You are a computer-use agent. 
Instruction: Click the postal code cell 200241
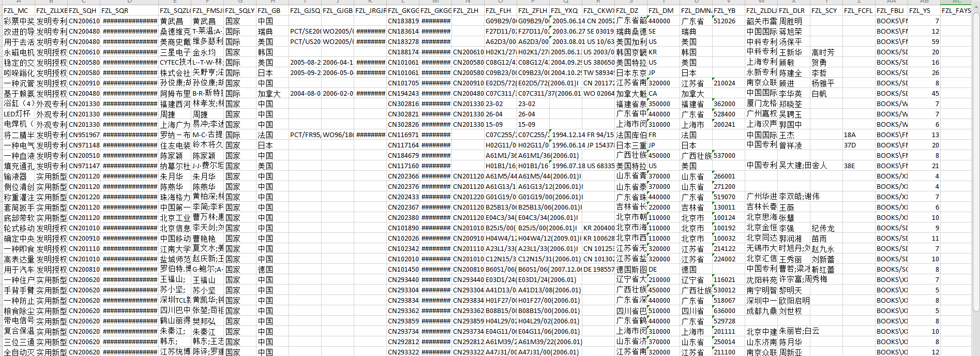pyautogui.click(x=729, y=124)
